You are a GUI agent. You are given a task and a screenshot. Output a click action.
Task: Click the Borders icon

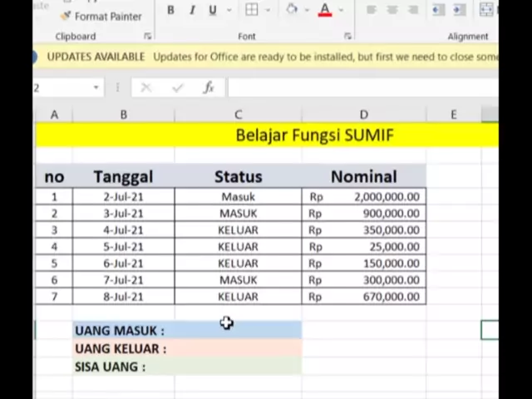[x=251, y=10]
